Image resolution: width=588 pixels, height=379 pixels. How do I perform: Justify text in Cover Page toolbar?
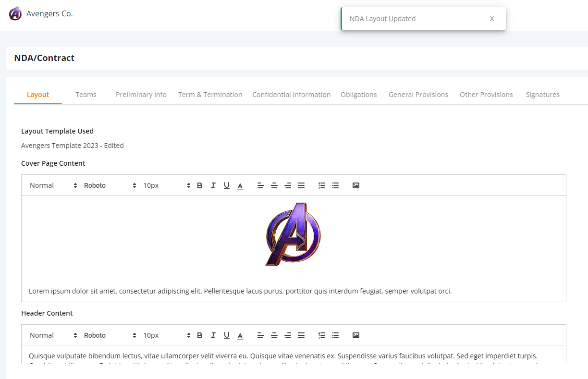(x=301, y=185)
